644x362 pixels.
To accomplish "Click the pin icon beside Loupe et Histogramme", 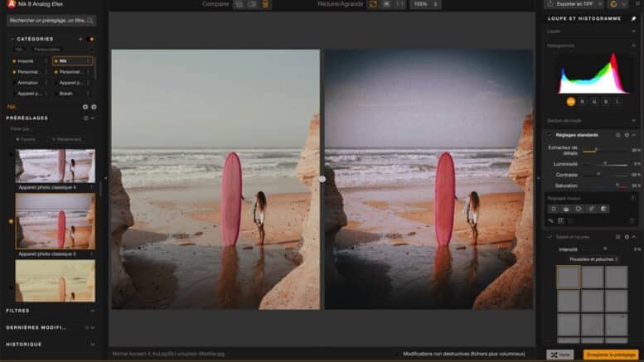I will tap(634, 18).
